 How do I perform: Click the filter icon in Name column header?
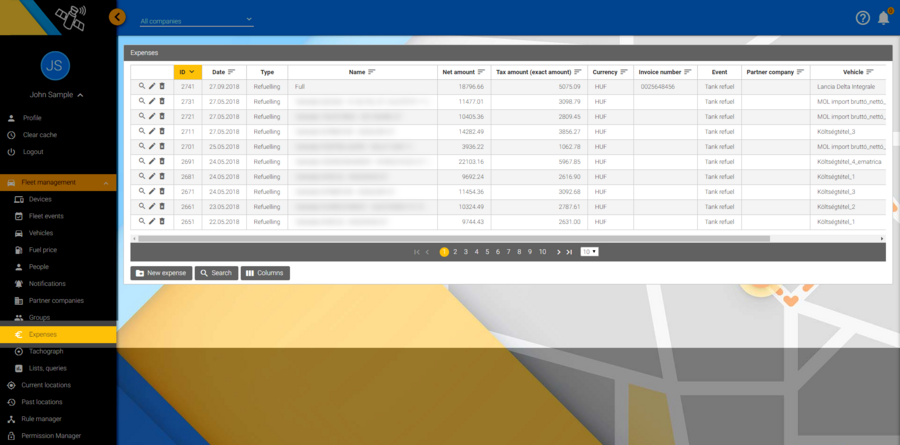[372, 72]
